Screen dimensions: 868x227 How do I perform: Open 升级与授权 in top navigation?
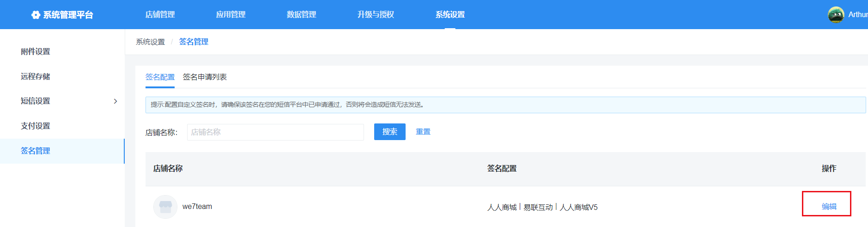coord(376,14)
